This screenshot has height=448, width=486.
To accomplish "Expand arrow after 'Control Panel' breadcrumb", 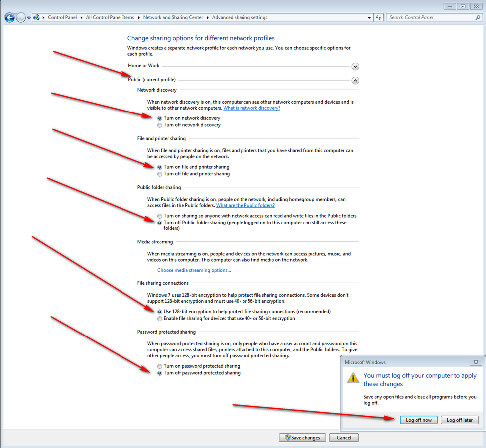I will [81, 18].
